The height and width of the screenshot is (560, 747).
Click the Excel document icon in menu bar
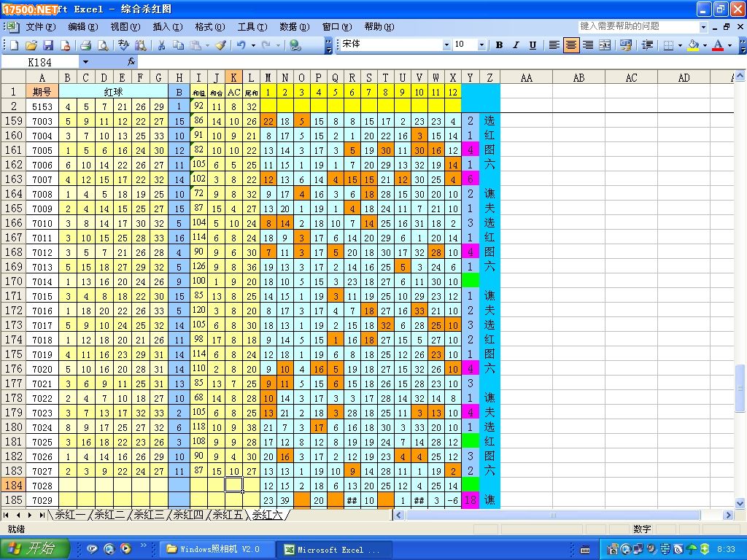click(x=12, y=27)
